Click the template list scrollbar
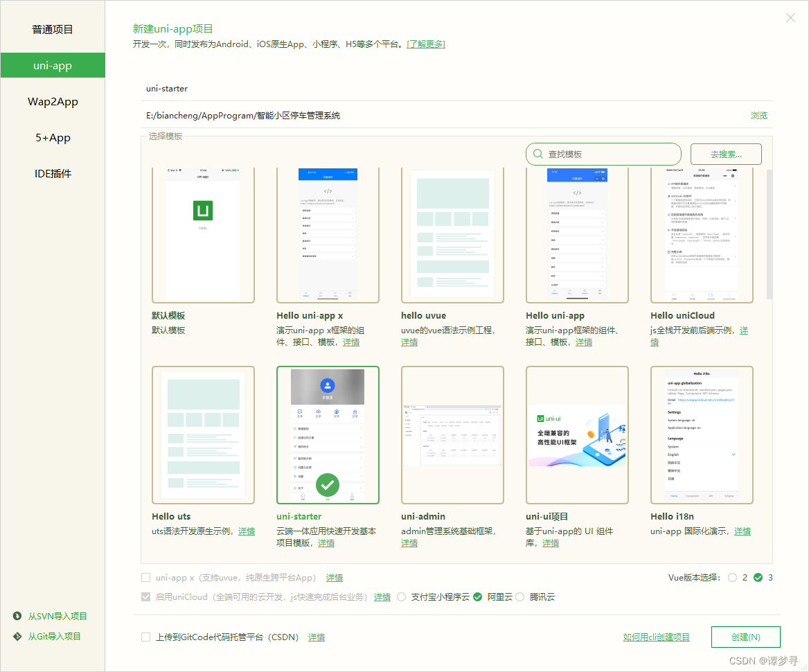Screen dimensions: 809x672 [x=770, y=235]
